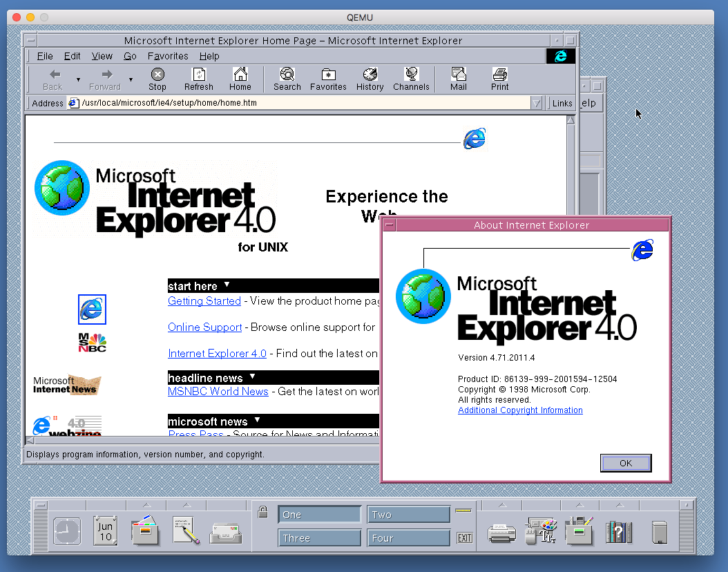Collapse the headline news section arrow
This screenshot has width=728, height=572.
tap(252, 376)
